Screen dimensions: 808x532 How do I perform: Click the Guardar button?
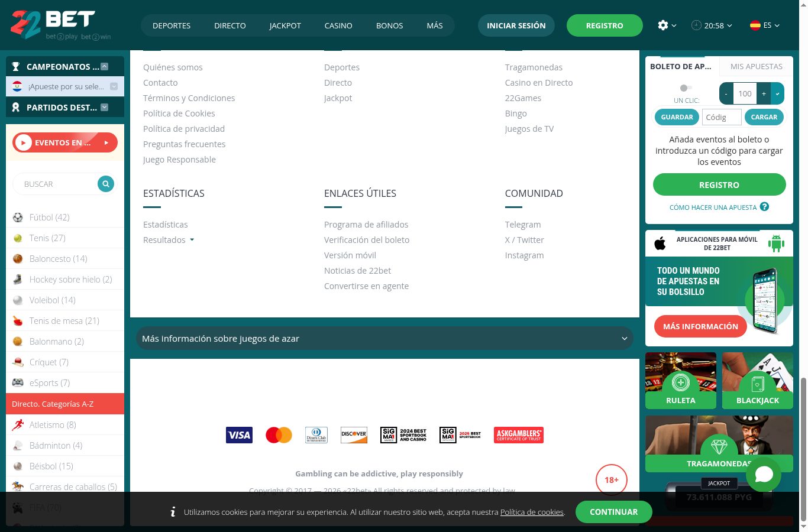(677, 117)
